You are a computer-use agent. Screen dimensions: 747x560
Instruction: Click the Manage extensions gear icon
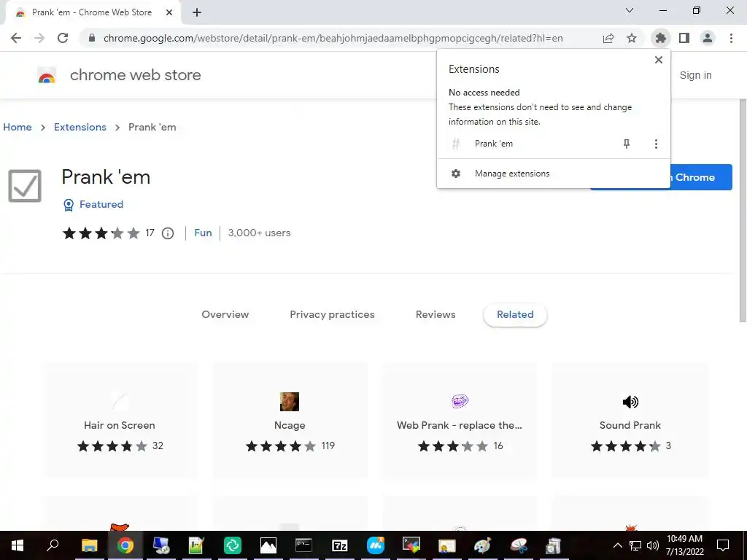[x=456, y=174]
